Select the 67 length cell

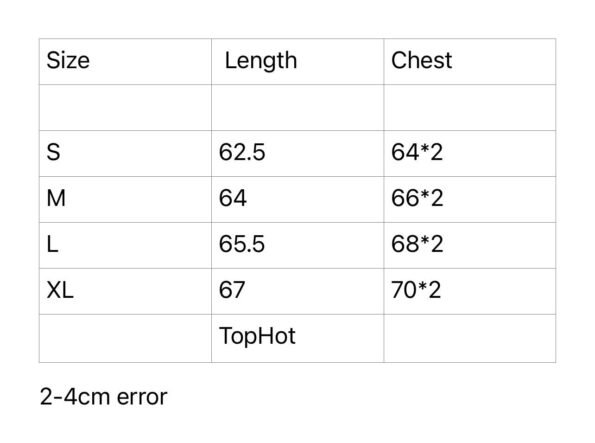click(298, 291)
